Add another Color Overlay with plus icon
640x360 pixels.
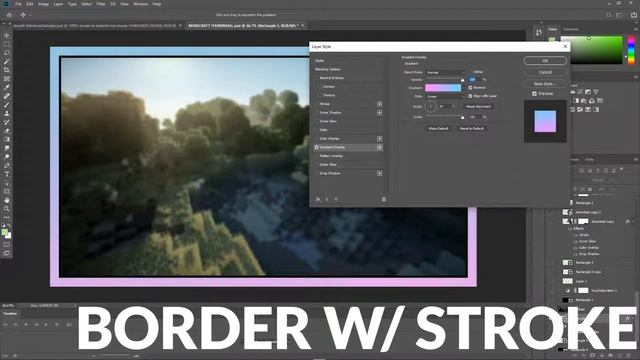pyautogui.click(x=380, y=139)
